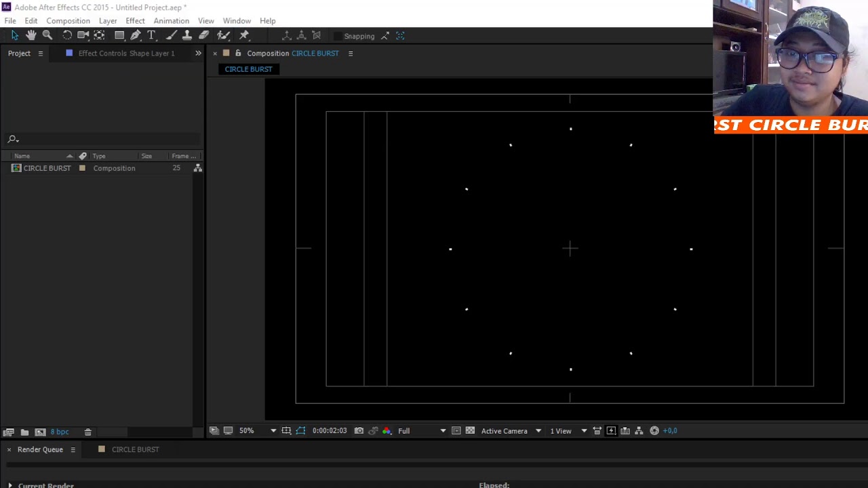868x488 pixels.
Task: Click the 8 bpc color depth button
Action: point(60,432)
